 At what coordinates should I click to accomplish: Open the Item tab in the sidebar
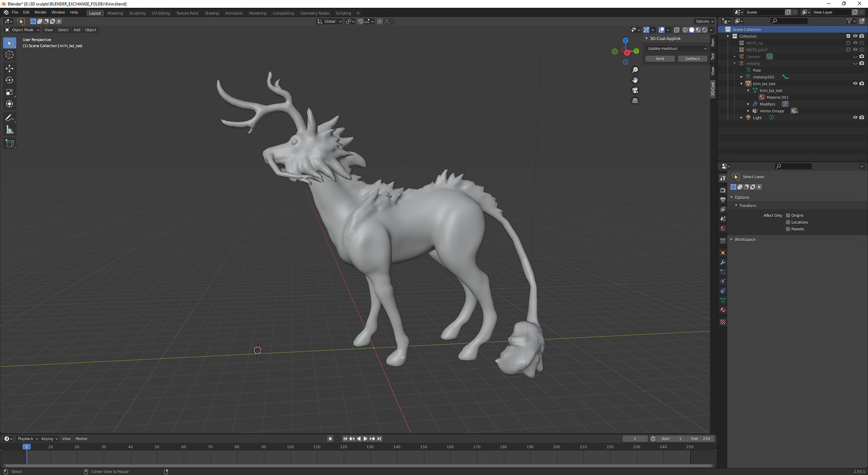pos(713,42)
